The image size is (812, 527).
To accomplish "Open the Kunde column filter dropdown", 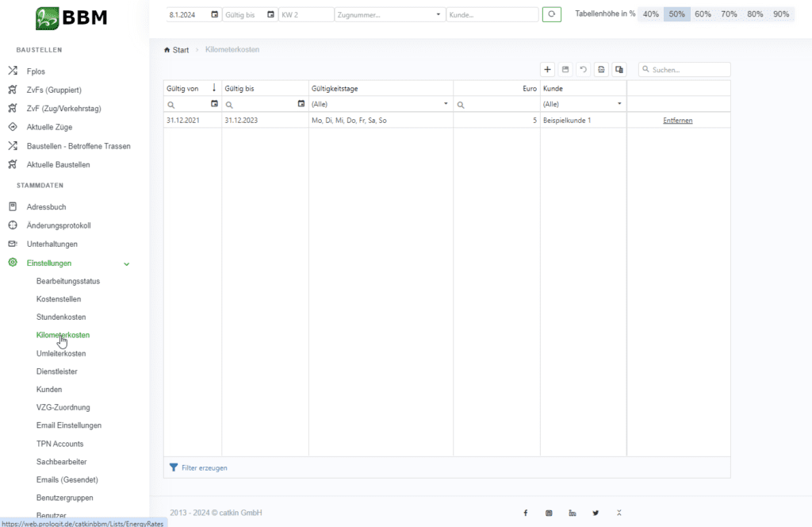I will pyautogui.click(x=619, y=104).
